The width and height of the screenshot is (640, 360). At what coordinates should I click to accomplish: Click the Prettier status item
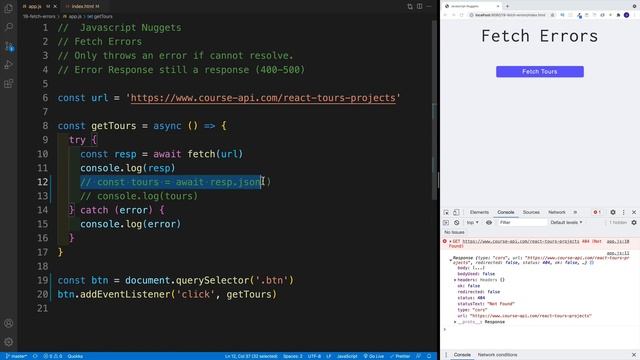400,356
